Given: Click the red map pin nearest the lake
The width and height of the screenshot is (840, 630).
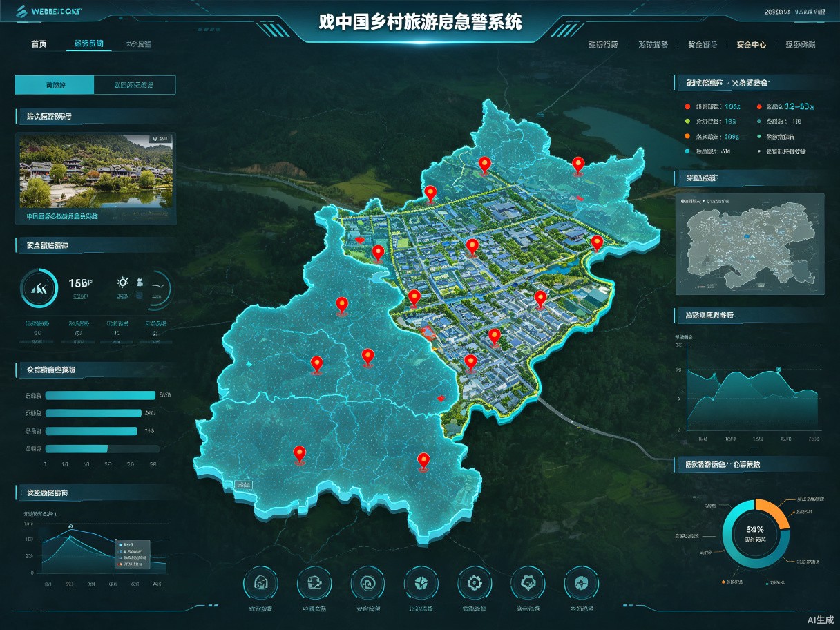Looking at the screenshot, I should click(578, 164).
